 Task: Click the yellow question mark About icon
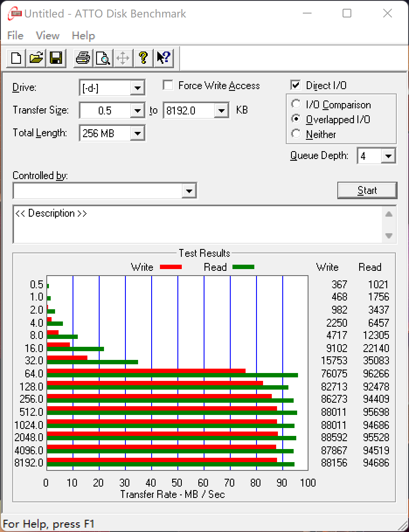(143, 58)
